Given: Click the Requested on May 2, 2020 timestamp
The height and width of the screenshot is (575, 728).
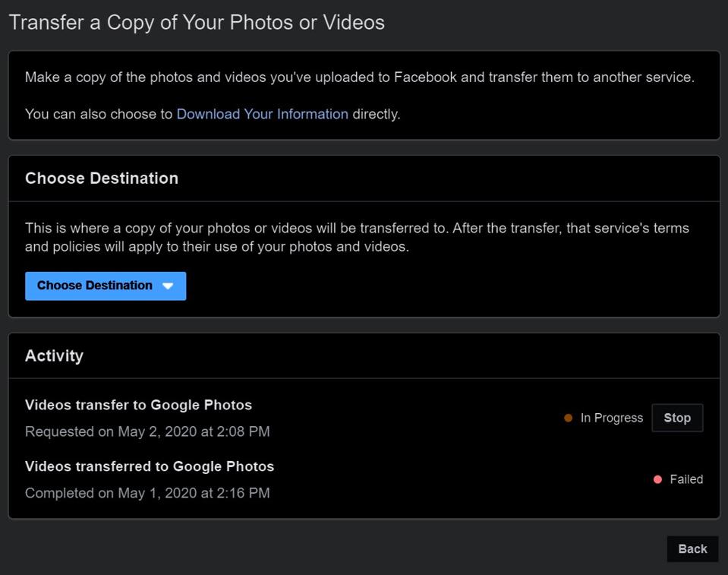Looking at the screenshot, I should pyautogui.click(x=147, y=431).
